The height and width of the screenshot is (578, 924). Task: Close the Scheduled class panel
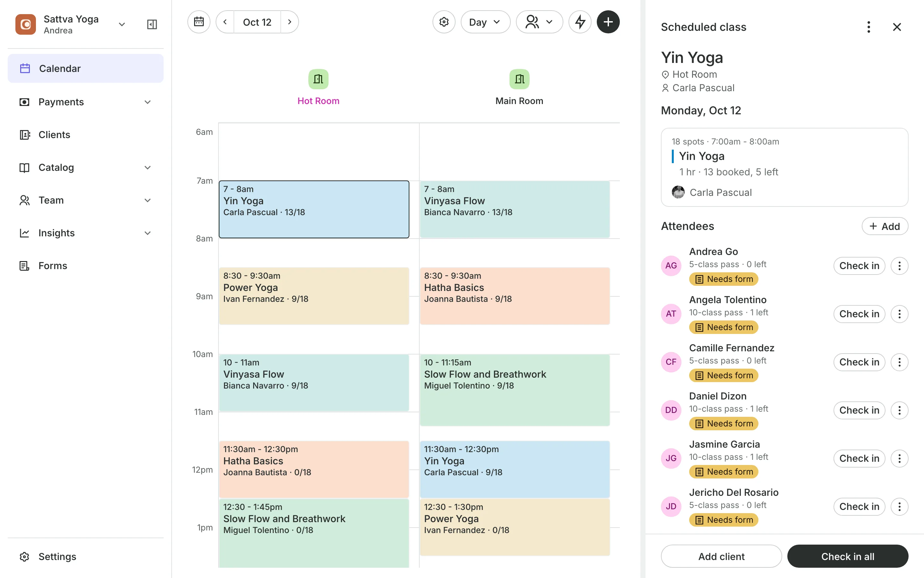(x=897, y=27)
